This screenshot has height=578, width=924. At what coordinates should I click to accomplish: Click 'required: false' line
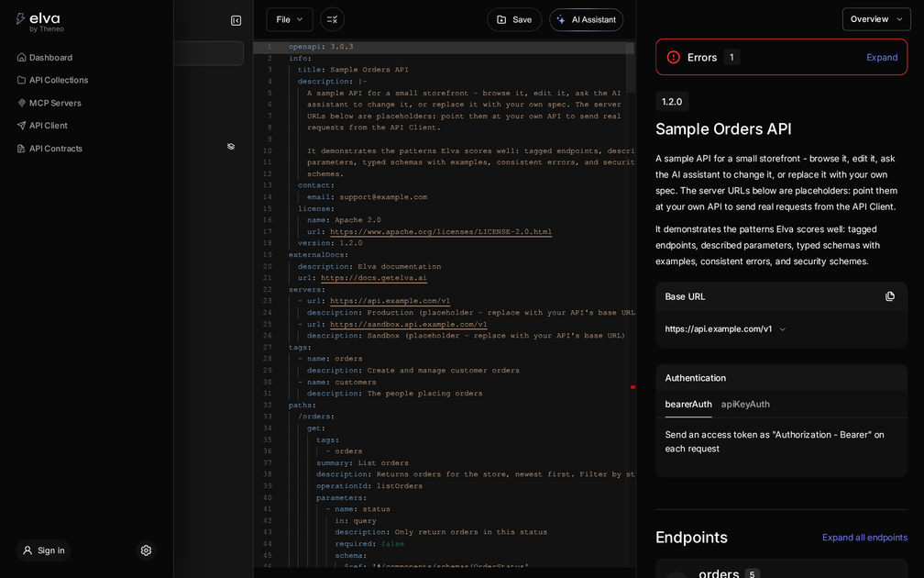(369, 544)
